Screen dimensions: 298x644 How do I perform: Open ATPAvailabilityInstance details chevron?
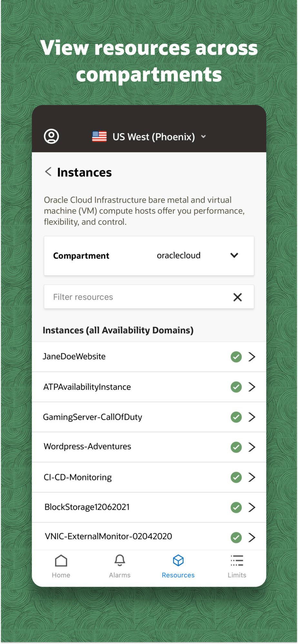pyautogui.click(x=252, y=387)
